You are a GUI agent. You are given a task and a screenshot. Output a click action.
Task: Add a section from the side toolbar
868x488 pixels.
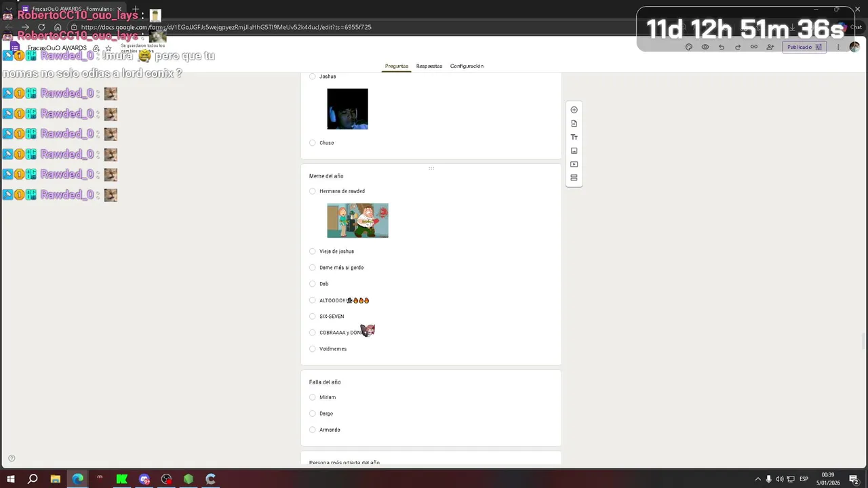point(574,178)
